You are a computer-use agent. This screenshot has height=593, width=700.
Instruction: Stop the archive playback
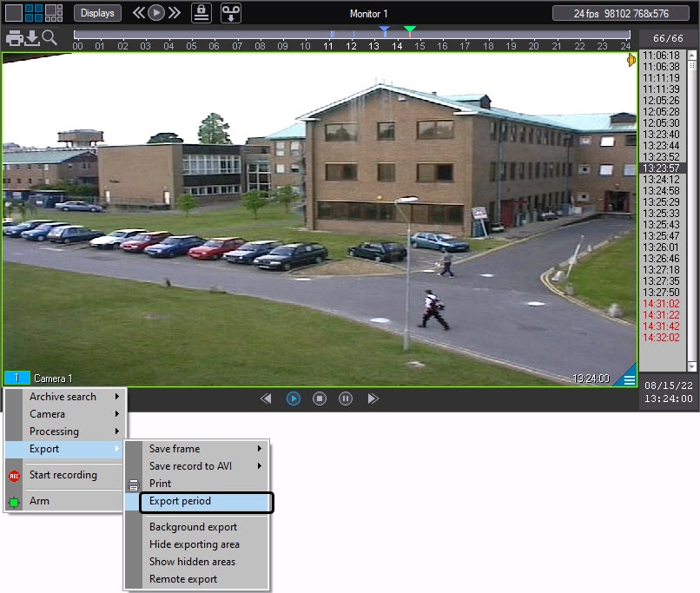pyautogui.click(x=320, y=399)
